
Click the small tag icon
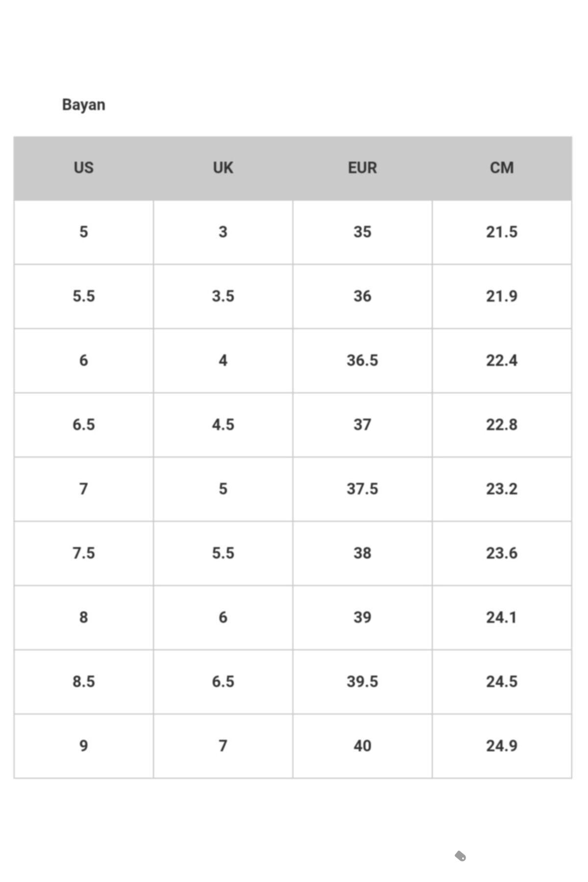click(460, 856)
